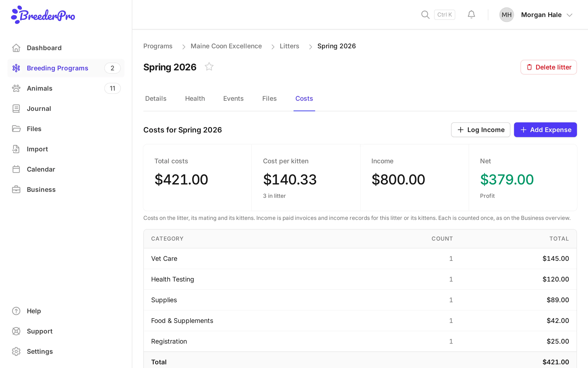The image size is (588, 368).
Task: Click the Files folder icon
Action: pos(16,129)
